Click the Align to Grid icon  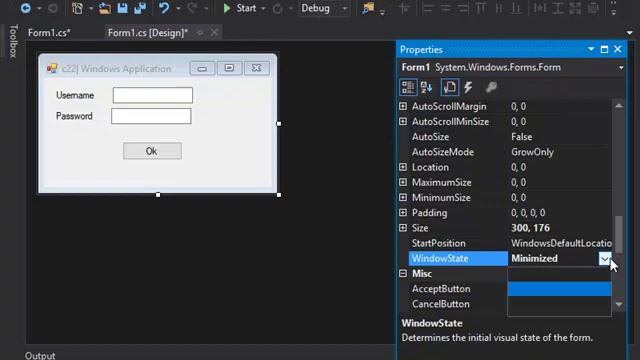coord(404,8)
